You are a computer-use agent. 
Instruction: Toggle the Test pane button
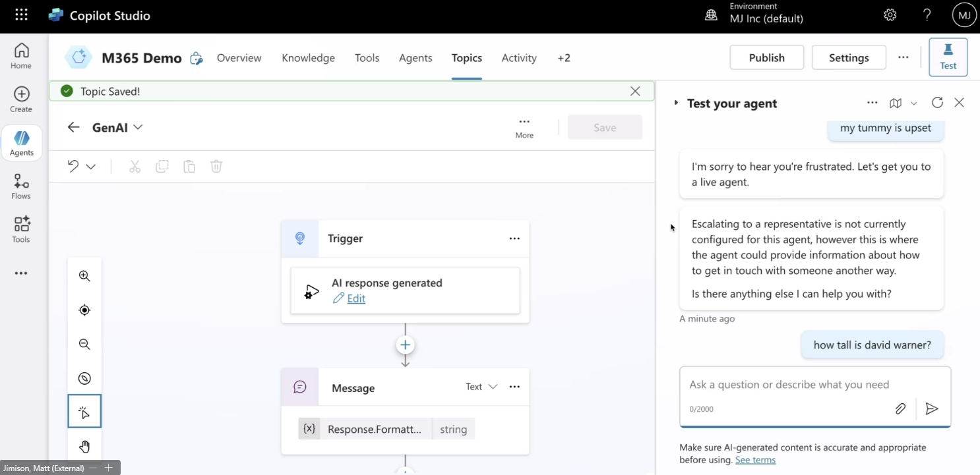click(948, 57)
